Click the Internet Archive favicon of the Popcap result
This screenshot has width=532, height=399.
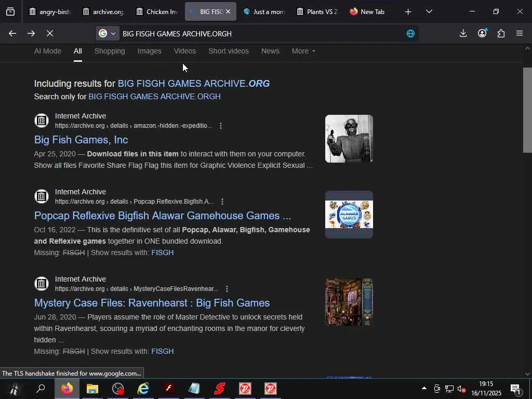[42, 196]
